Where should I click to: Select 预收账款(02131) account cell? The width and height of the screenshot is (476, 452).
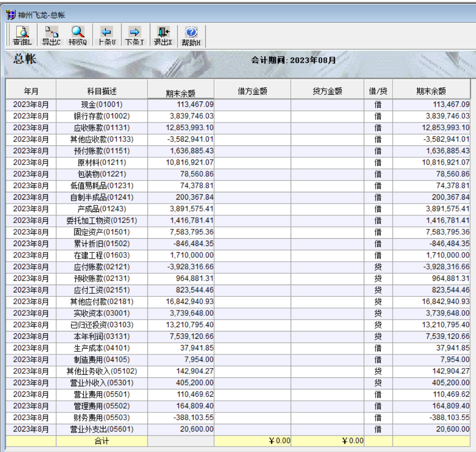click(x=102, y=279)
